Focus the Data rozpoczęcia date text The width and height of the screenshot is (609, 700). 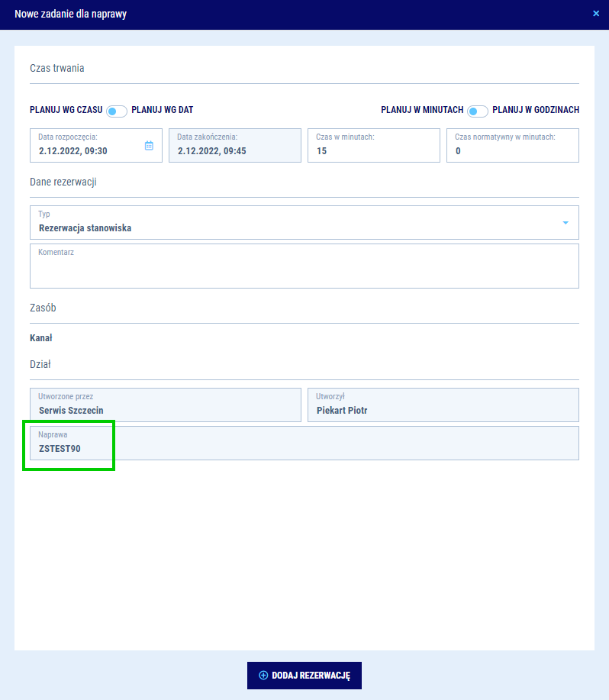pos(72,151)
